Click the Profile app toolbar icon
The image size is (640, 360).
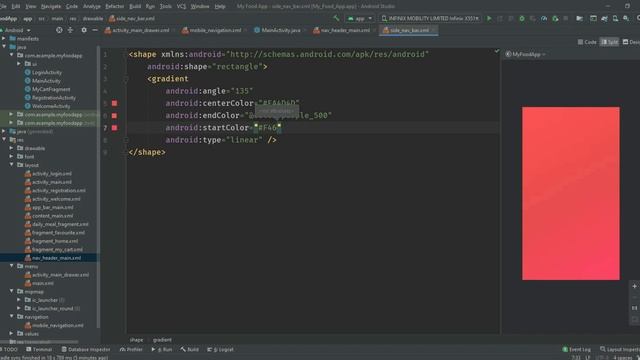[x=544, y=18]
